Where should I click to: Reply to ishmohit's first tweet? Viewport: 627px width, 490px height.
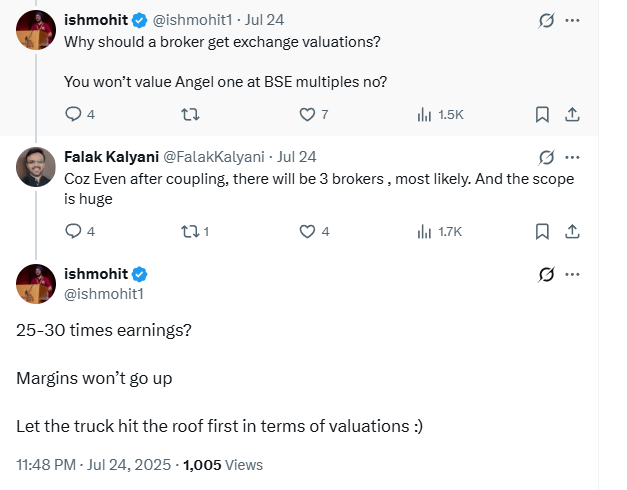(73, 115)
